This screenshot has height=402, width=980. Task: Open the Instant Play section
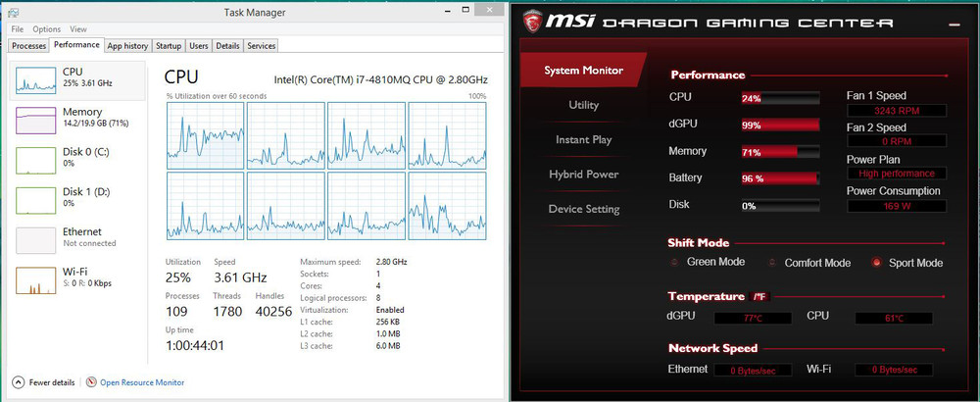pos(583,139)
